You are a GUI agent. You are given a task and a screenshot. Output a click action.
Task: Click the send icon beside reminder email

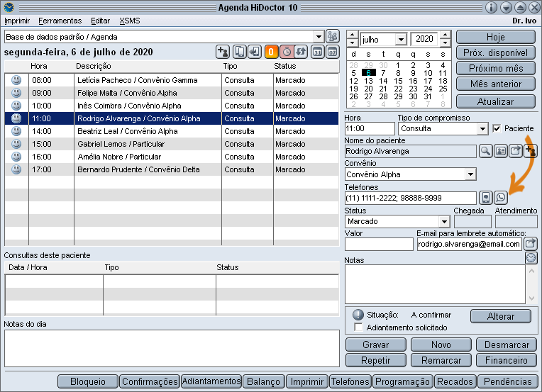coord(531,243)
